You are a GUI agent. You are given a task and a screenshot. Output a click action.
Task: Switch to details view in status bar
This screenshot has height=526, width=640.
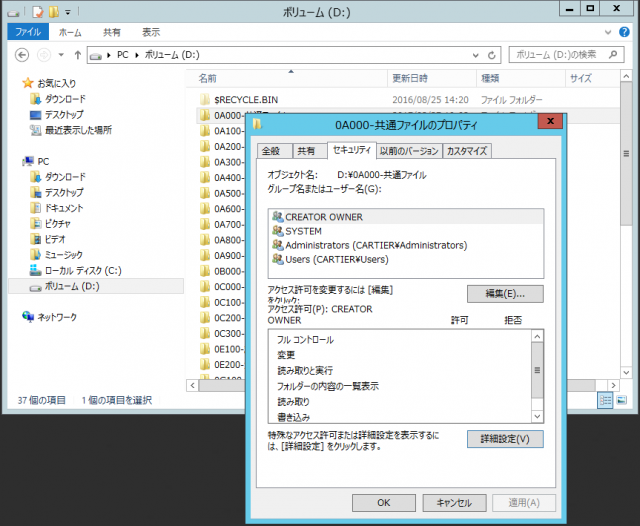606,400
